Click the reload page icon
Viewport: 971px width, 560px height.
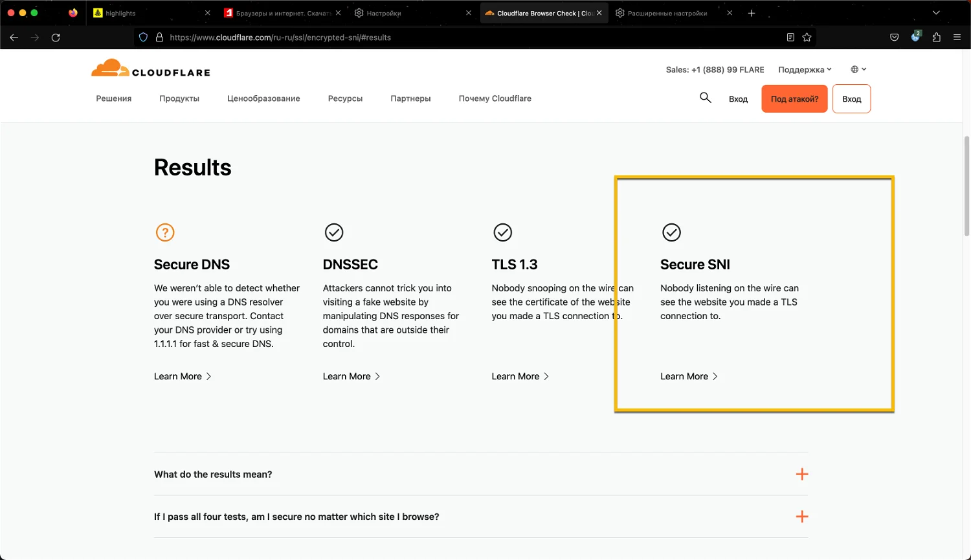56,38
